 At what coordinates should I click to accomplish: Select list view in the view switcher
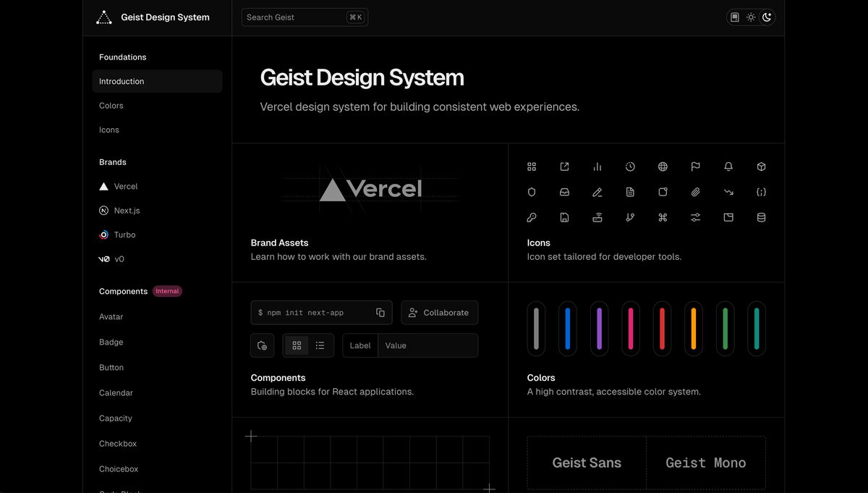pyautogui.click(x=320, y=345)
